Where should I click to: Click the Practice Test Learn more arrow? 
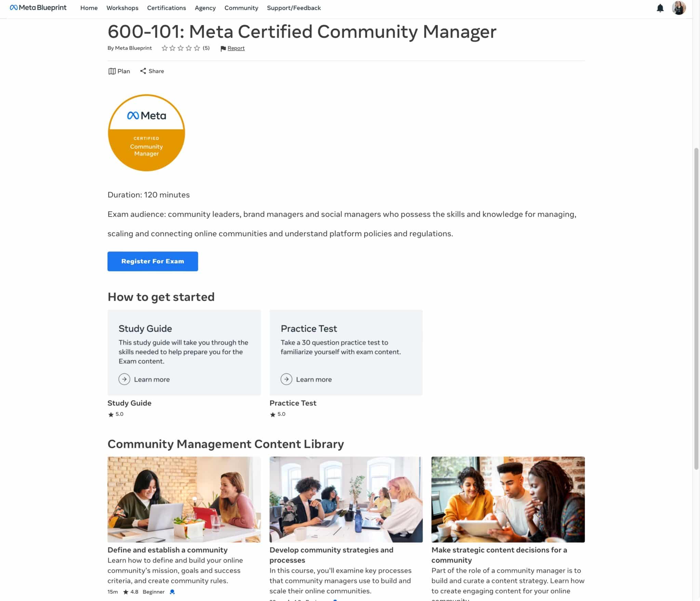(x=286, y=379)
